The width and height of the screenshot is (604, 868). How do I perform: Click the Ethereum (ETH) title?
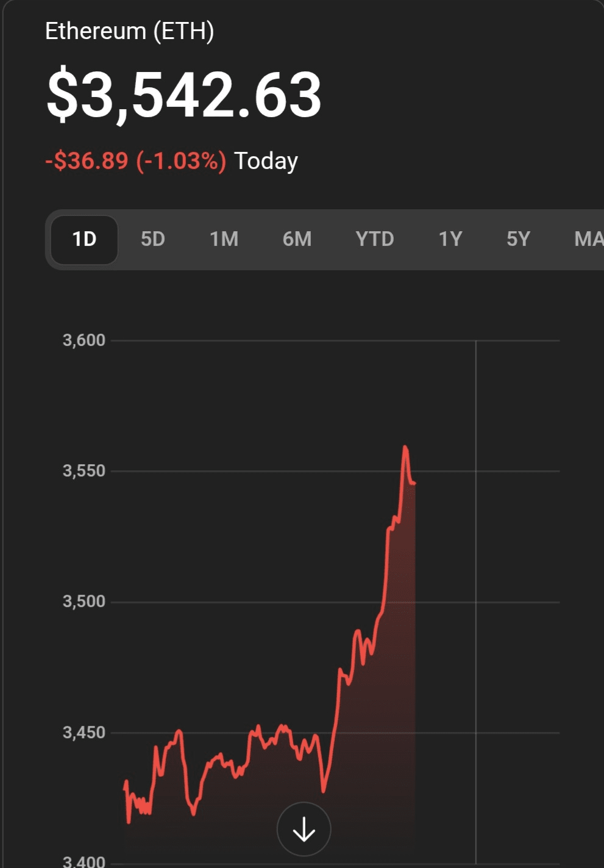[129, 31]
